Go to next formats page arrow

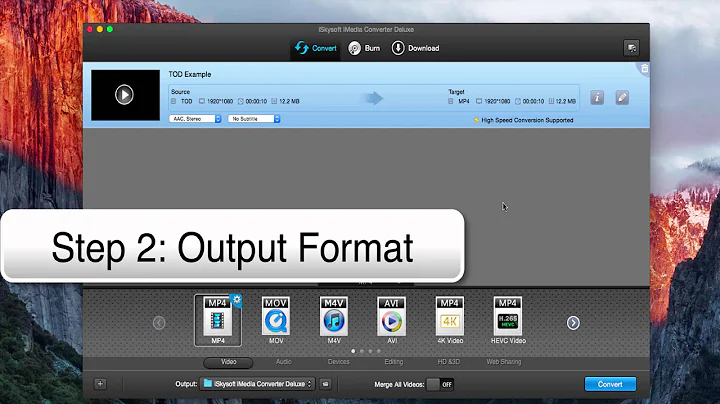[573, 323]
